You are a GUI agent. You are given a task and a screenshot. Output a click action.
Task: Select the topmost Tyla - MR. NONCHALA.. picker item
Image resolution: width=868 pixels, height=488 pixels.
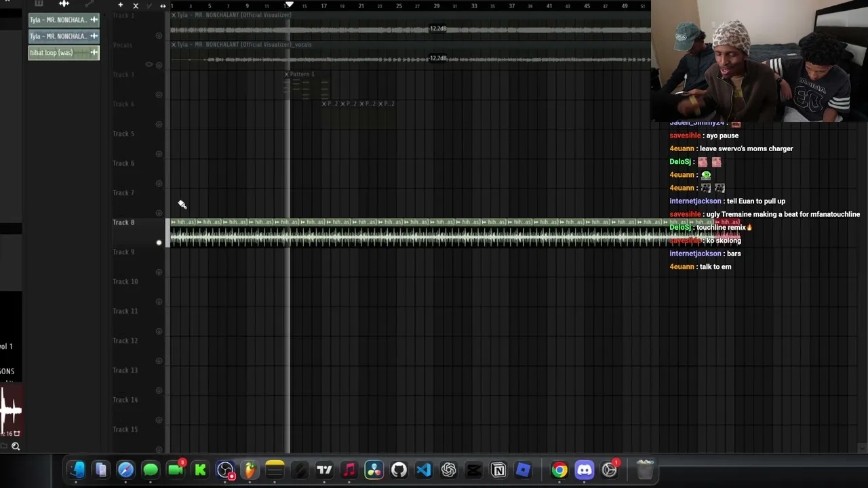[64, 20]
